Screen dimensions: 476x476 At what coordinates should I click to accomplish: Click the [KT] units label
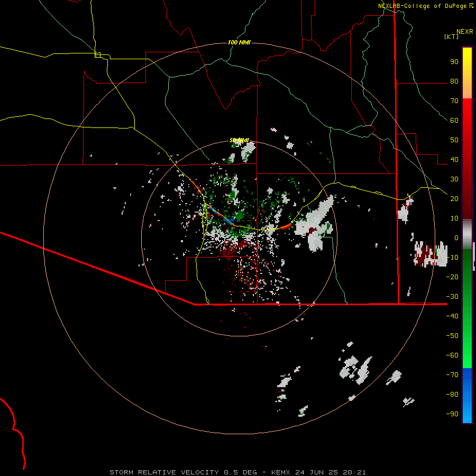452,36
